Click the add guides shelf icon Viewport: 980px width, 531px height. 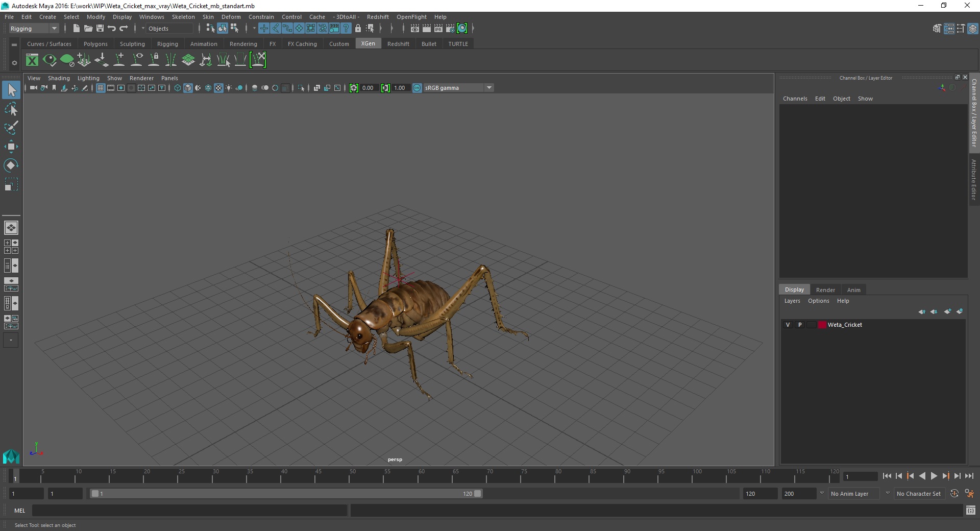pos(119,60)
